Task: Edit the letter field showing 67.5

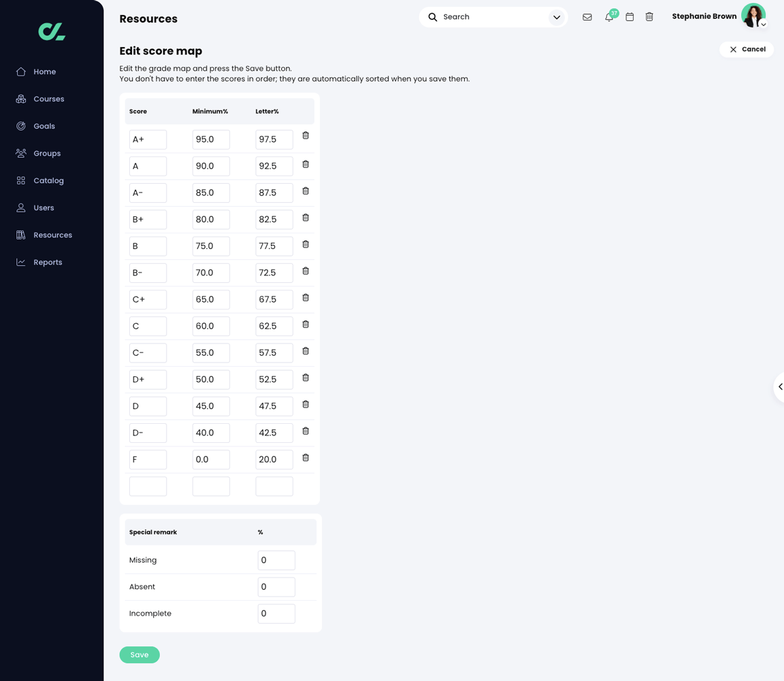Action: coord(274,299)
